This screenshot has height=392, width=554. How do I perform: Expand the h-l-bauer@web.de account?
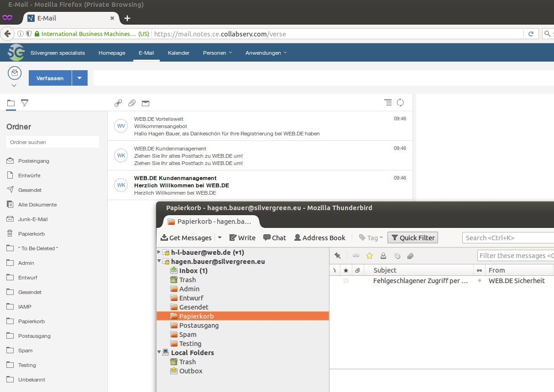[159, 252]
